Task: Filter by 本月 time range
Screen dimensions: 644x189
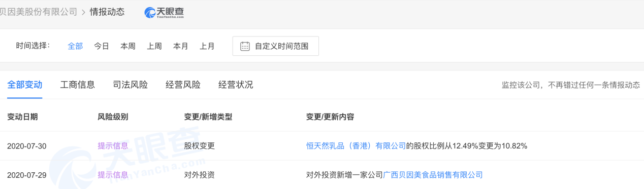Action: click(x=181, y=46)
